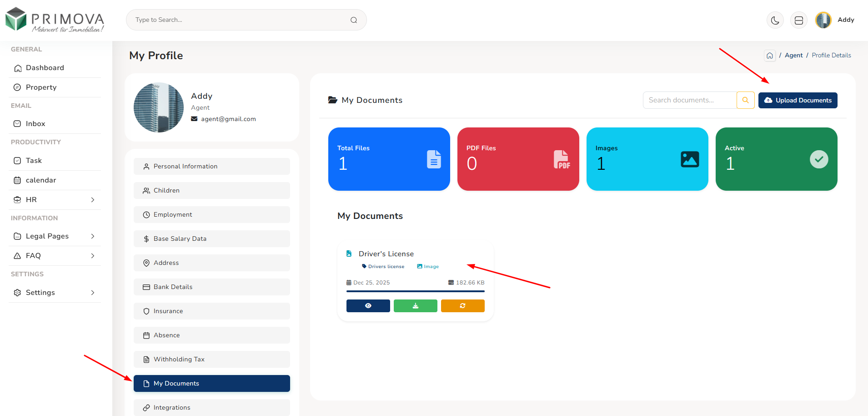Click the layout switcher icon in header

798,20
